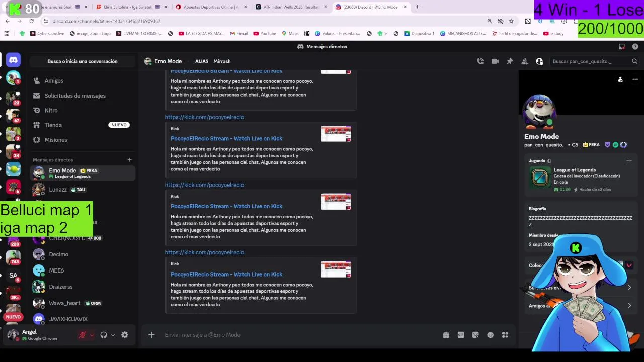Expand the mutual servers row chevron

click(629, 288)
